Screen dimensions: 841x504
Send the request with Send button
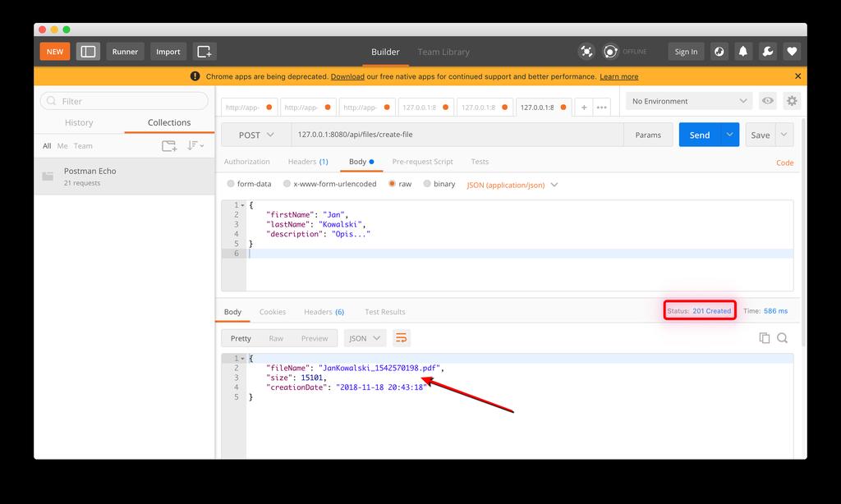(700, 135)
